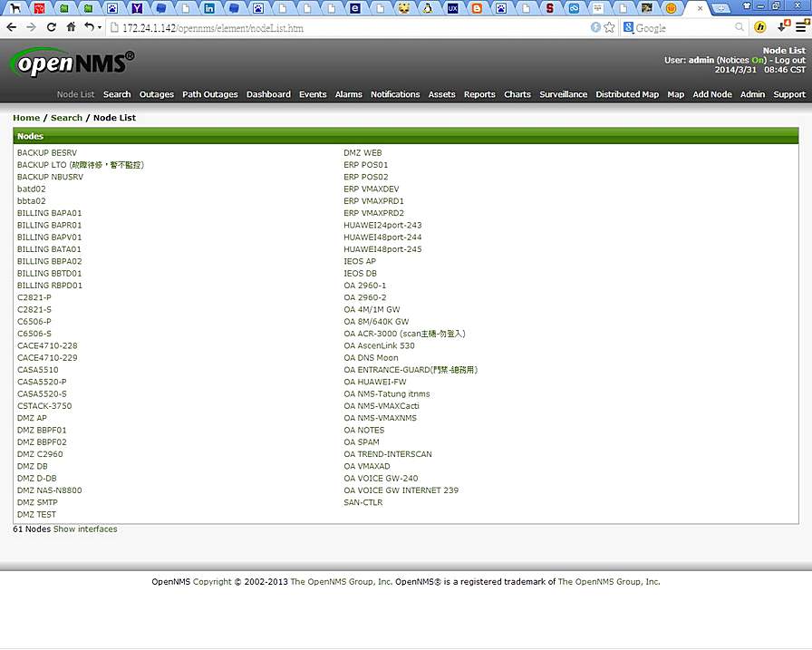Image resolution: width=812 pixels, height=650 pixels.
Task: Open node HUAWEI24port-243
Action: point(382,225)
